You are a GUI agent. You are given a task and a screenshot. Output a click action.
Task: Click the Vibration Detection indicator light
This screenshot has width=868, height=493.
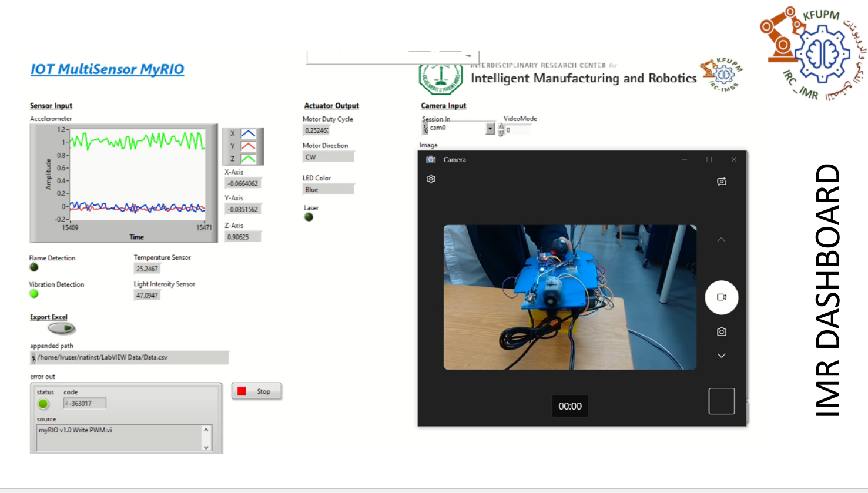pos(34,294)
